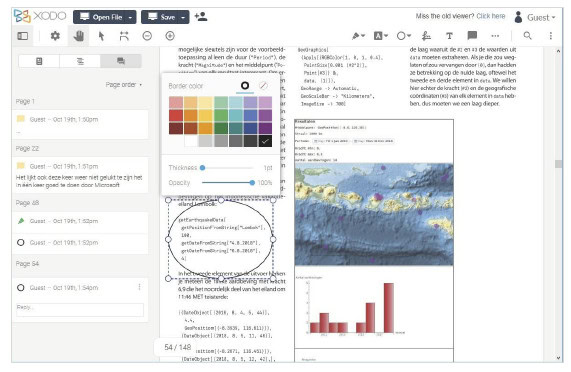
Task: Click the ellipse's right-middle resize handle
Action: 273,239
